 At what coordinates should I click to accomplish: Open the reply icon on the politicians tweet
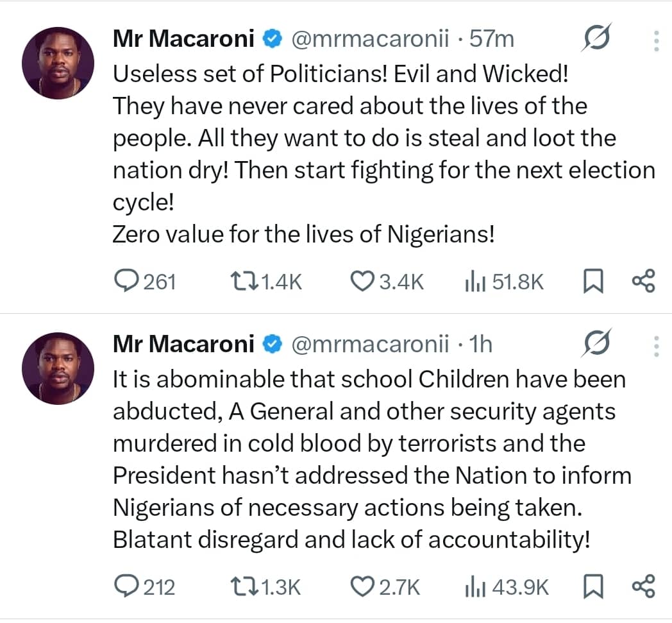click(x=125, y=280)
